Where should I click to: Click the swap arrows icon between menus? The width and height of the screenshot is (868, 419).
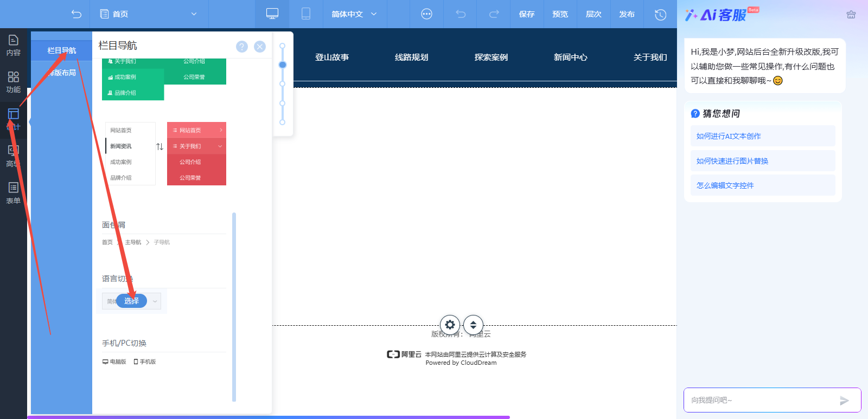tap(159, 147)
